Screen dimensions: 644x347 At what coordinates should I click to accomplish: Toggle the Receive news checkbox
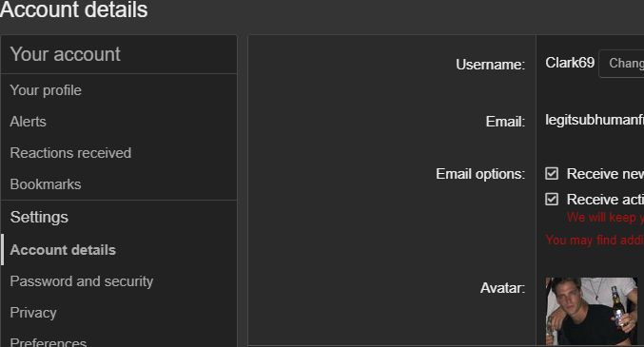pyautogui.click(x=552, y=173)
